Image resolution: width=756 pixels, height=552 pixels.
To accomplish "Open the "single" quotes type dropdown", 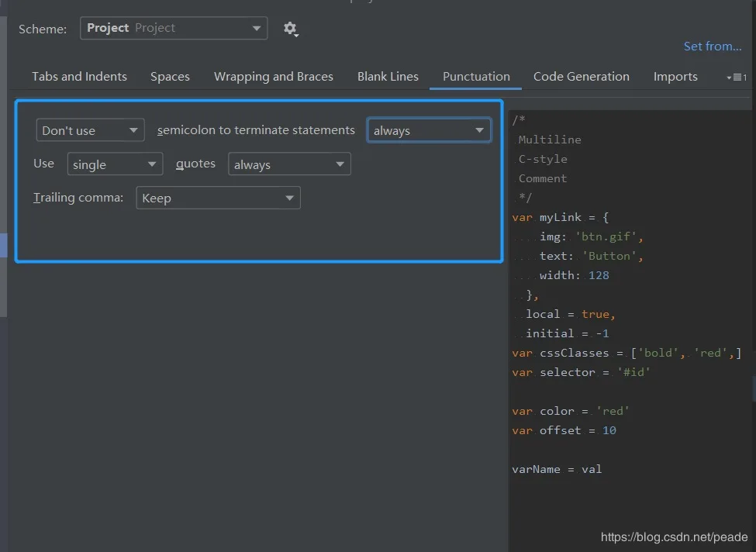I will [x=115, y=164].
